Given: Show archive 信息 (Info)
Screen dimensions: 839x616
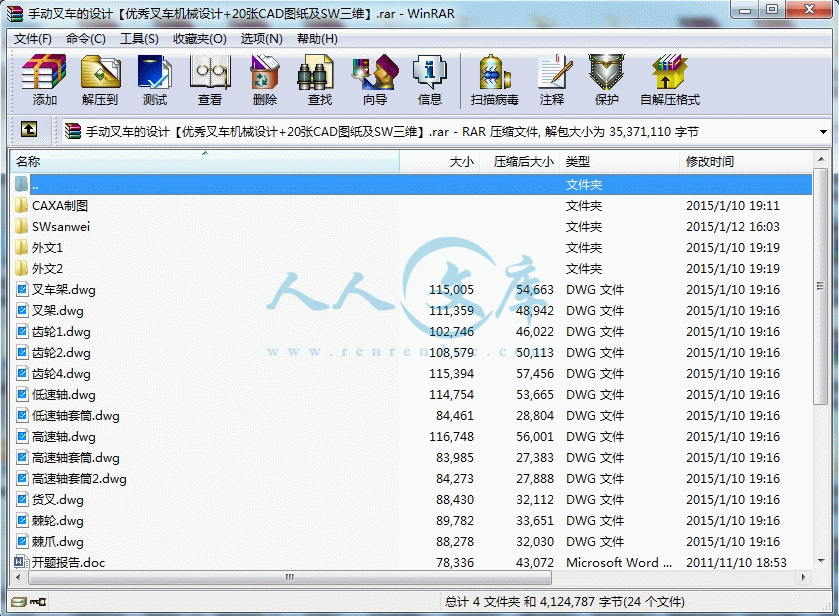Looking at the screenshot, I should coord(429,72).
